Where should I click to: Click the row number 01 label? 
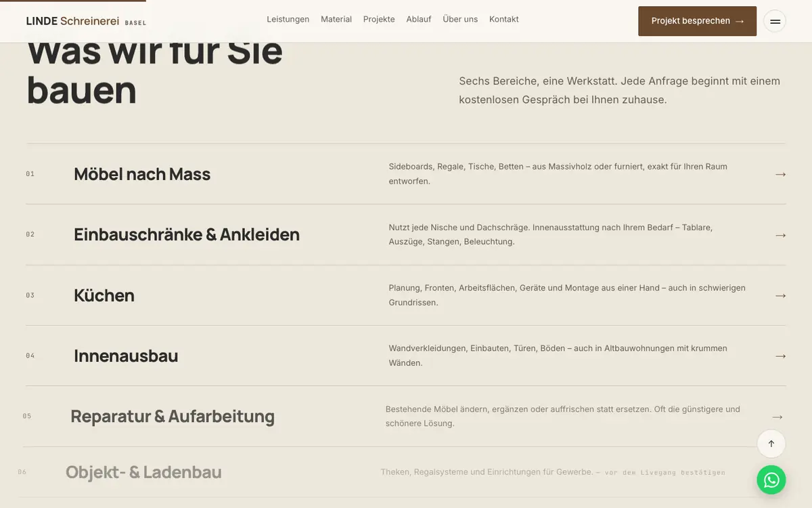pyautogui.click(x=30, y=174)
